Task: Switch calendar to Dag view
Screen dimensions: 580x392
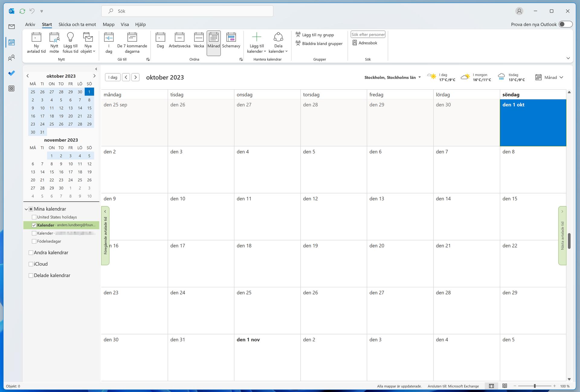Action: coord(160,42)
